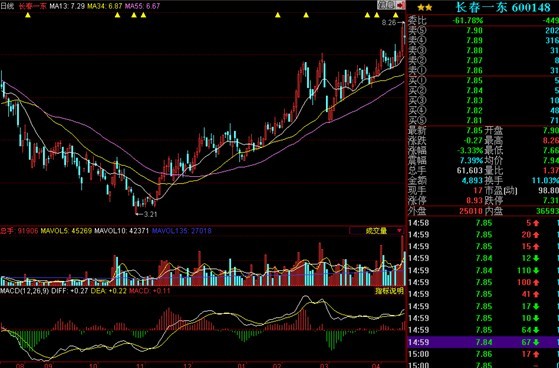The image size is (559, 368).
Task: Click the 涨跌 -0.27 change value
Action: [x=473, y=140]
